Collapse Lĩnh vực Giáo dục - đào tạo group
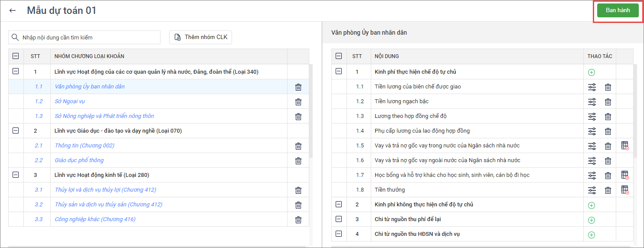The width and height of the screenshot is (644, 248). 16,131
